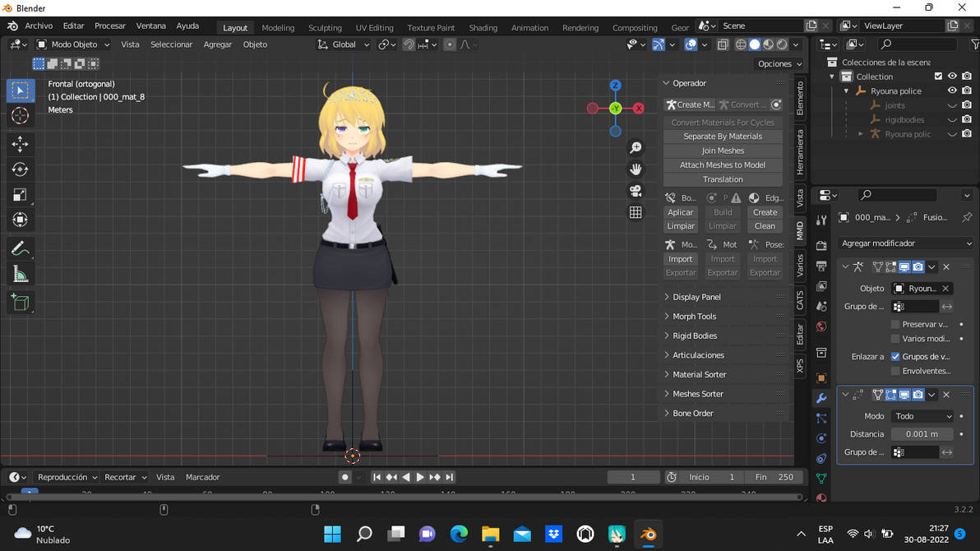Select the Add Cube tool

coord(20,303)
